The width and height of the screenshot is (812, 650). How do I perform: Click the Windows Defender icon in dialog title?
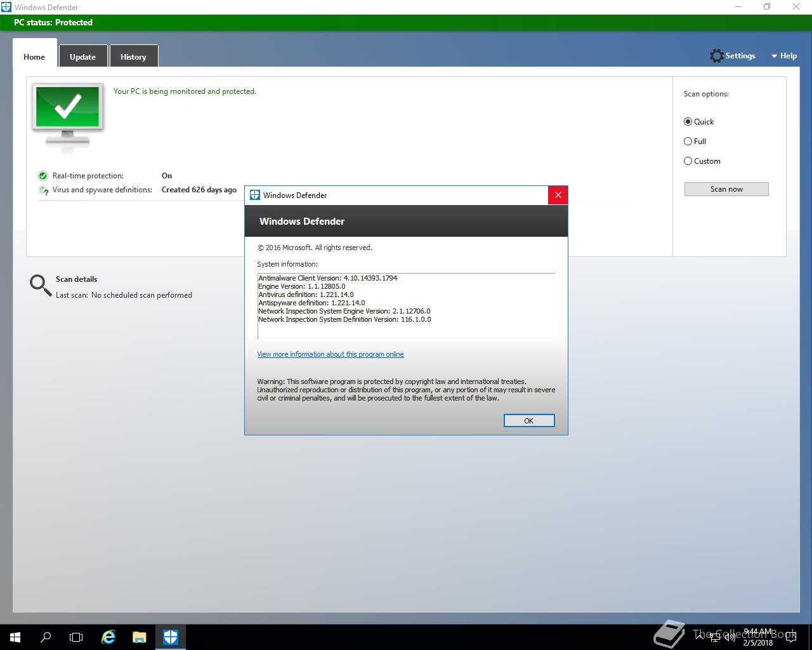255,195
